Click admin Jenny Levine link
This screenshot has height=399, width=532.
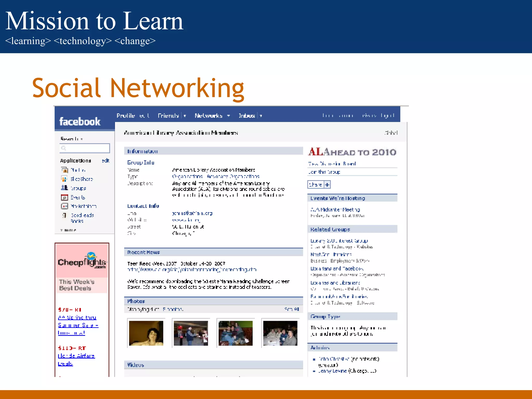[332, 371]
